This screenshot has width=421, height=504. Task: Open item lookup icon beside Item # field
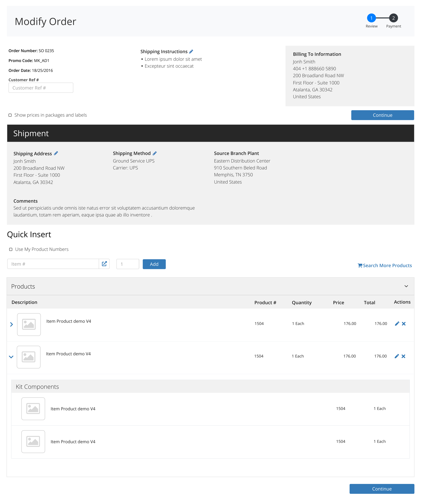point(104,264)
